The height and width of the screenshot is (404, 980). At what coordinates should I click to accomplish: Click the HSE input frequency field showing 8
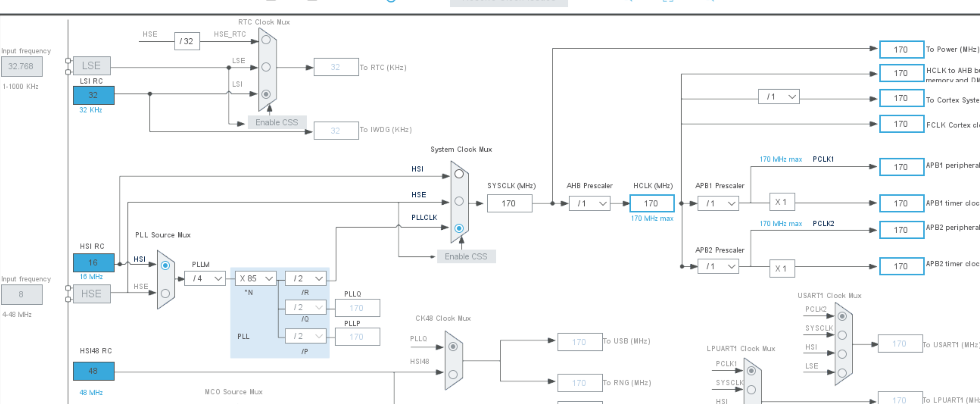(22, 295)
